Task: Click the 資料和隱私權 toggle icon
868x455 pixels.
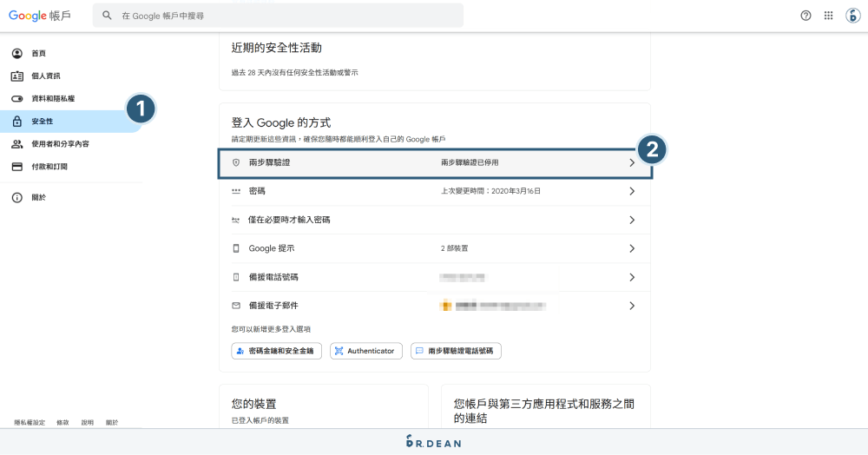Action: pos(17,98)
